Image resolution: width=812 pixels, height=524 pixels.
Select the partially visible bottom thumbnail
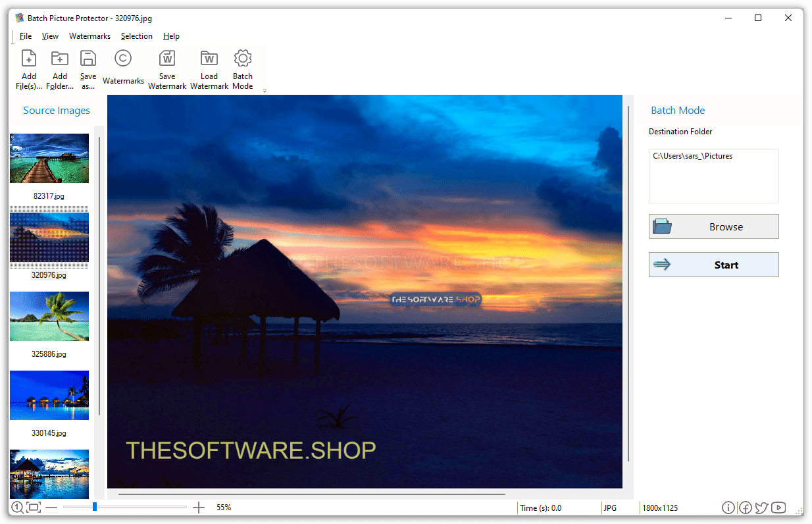click(49, 474)
